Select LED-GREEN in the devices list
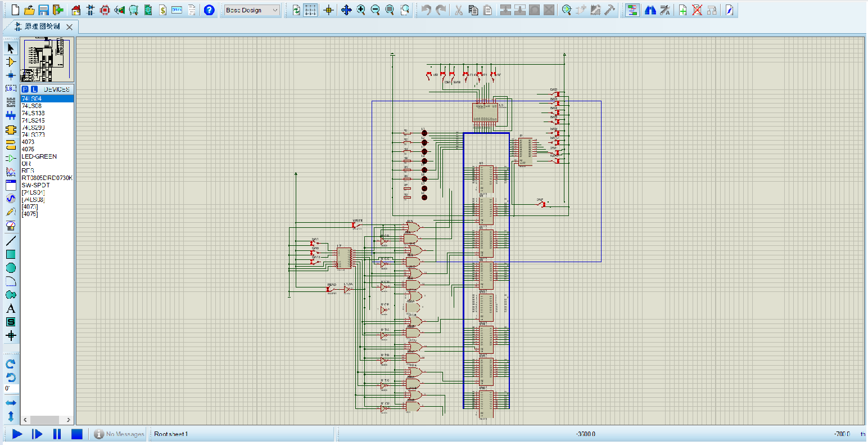Viewport: 868px width, 445px height. (39, 156)
